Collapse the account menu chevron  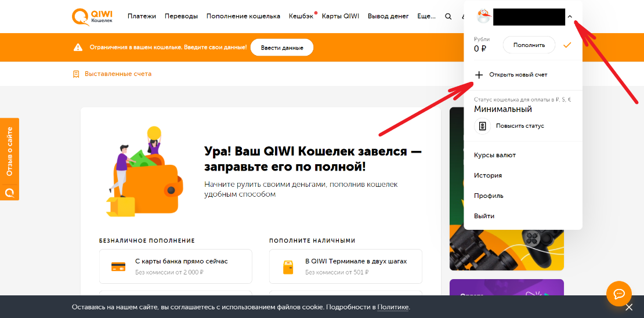tap(570, 16)
